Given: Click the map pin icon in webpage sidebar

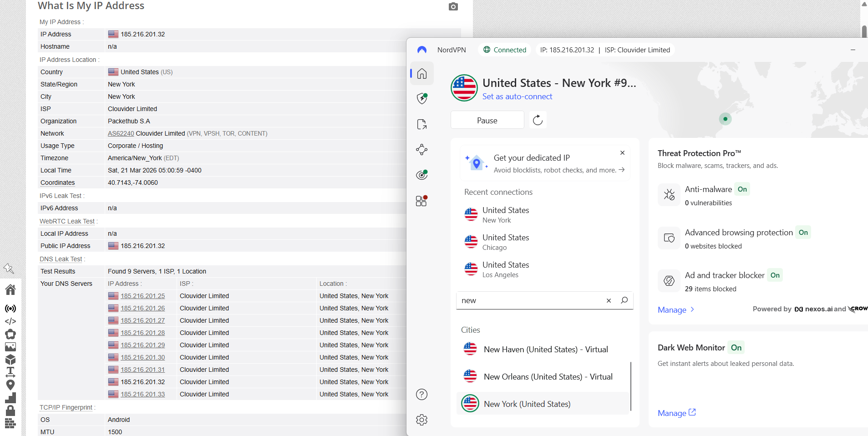Looking at the screenshot, I should pyautogui.click(x=10, y=385).
